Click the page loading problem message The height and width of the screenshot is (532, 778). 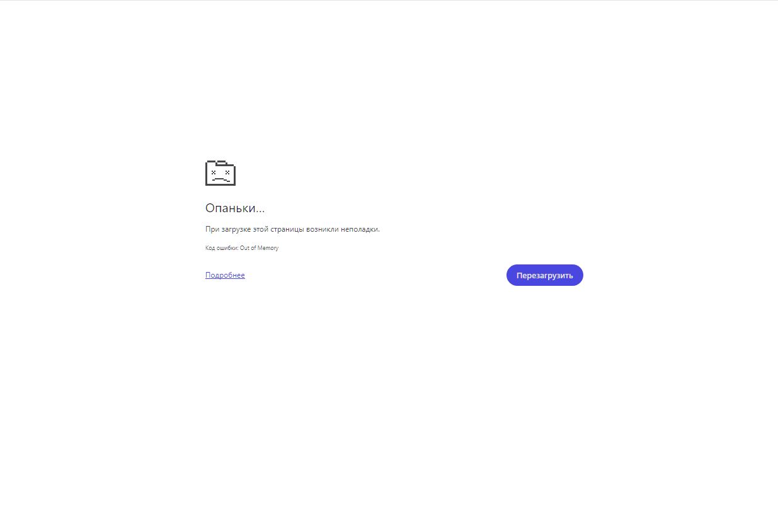292,229
